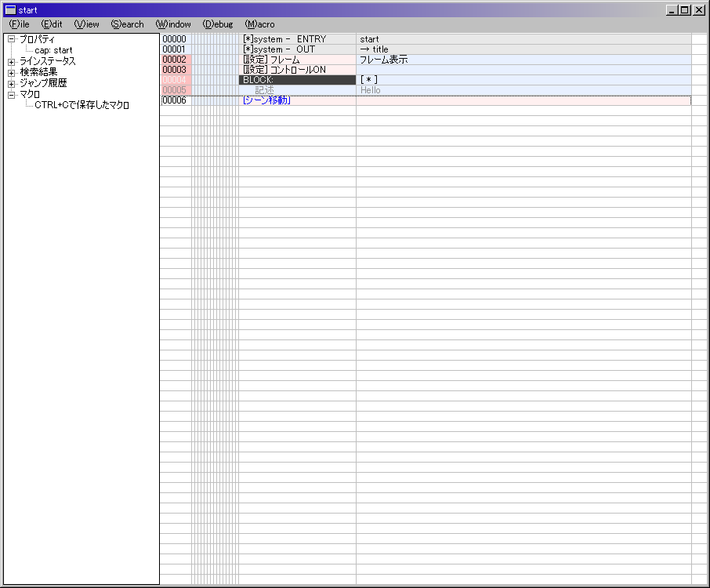Expand the ジャンプ履歴 tree node

(11, 84)
